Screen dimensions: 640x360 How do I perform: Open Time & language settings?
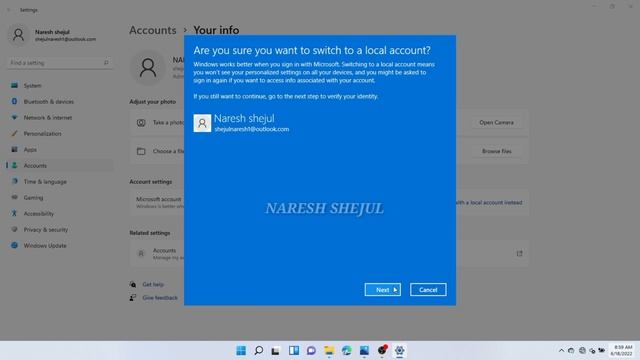[x=60, y=182]
